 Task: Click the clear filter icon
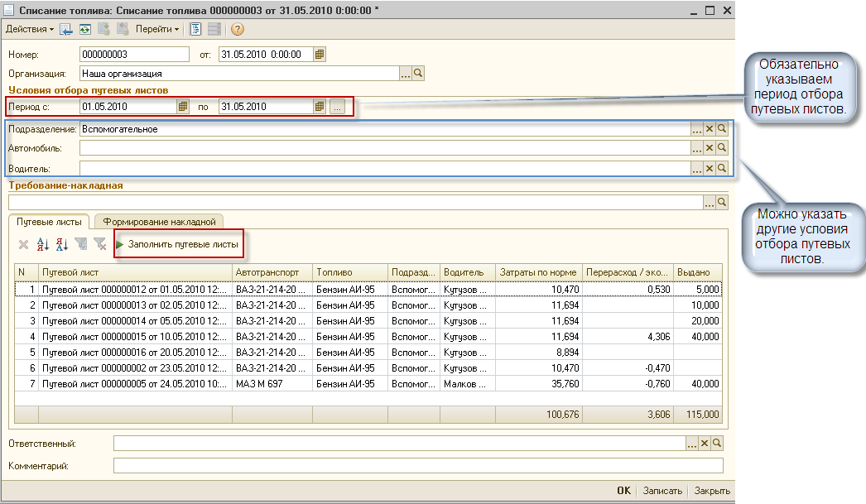click(100, 244)
